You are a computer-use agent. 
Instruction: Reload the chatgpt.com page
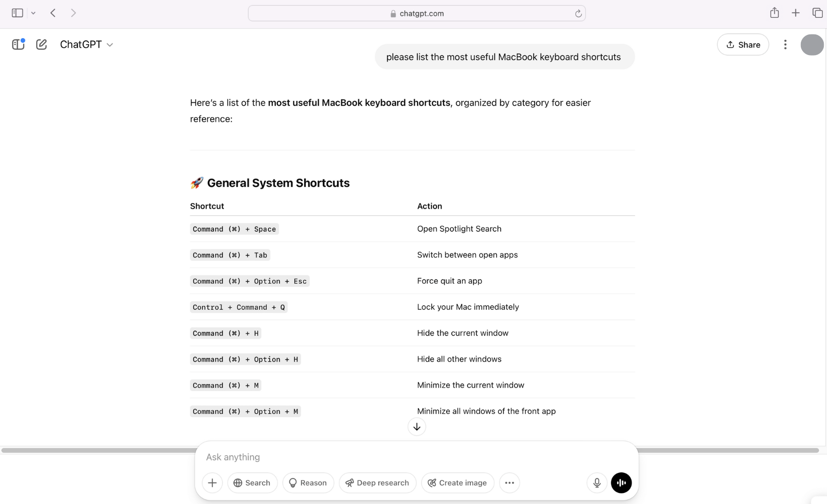pyautogui.click(x=578, y=13)
